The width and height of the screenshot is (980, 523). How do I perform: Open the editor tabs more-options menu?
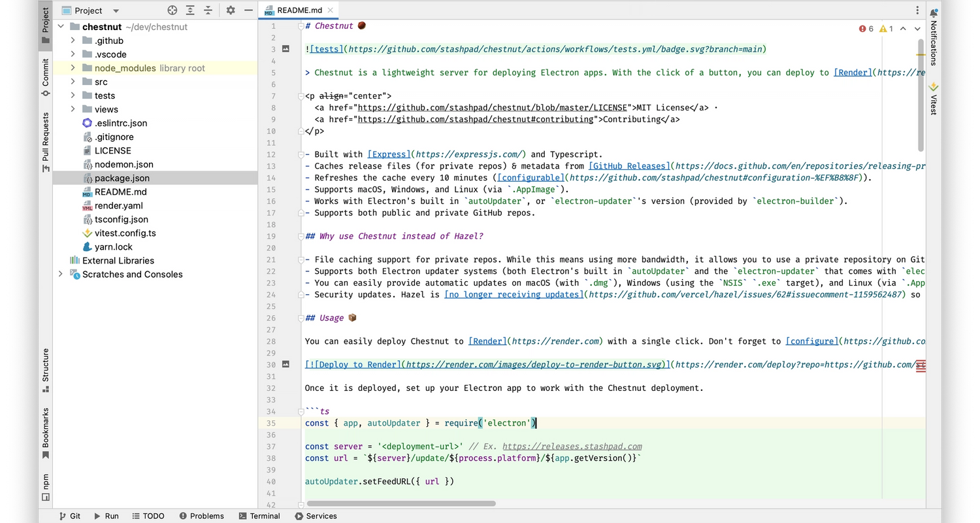[917, 10]
